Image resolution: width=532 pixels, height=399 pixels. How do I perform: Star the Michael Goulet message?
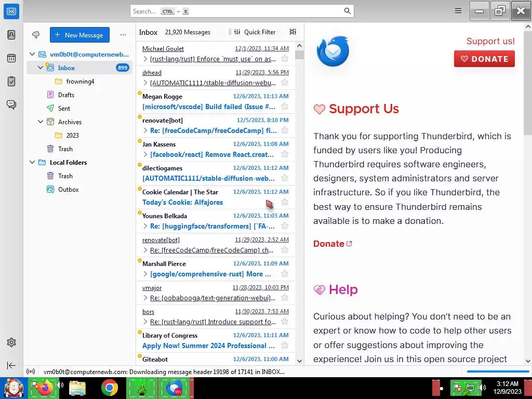pos(285,59)
